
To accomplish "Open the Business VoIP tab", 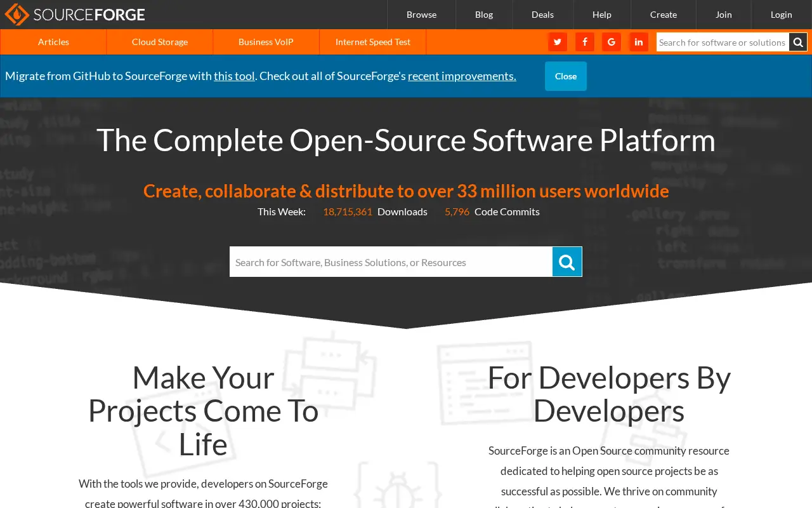I will pos(266,42).
